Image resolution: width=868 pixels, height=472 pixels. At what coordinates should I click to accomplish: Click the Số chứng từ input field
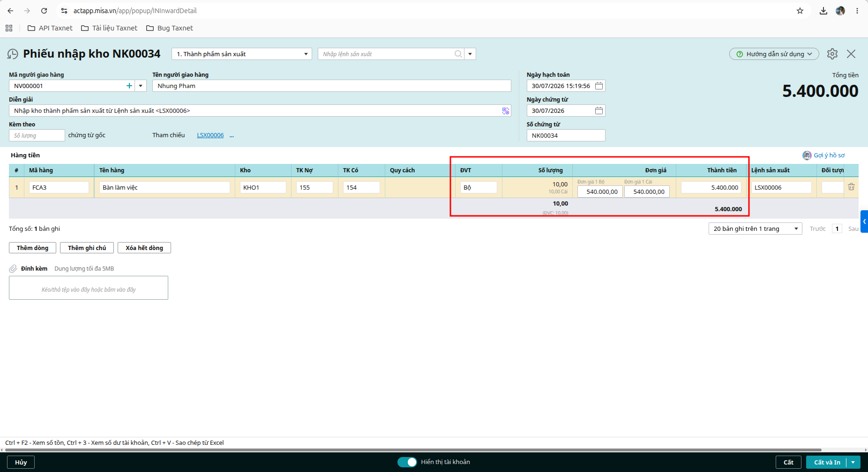click(x=566, y=135)
